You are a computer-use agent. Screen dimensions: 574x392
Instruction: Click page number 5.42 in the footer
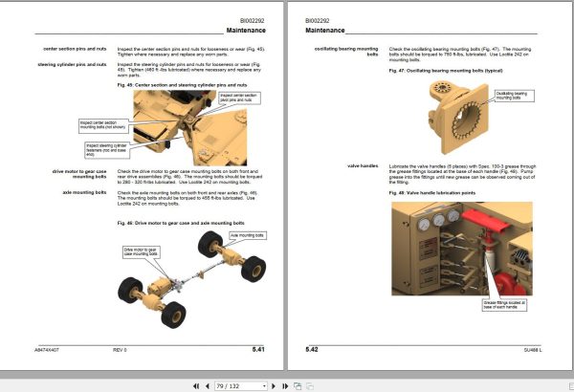312,350
